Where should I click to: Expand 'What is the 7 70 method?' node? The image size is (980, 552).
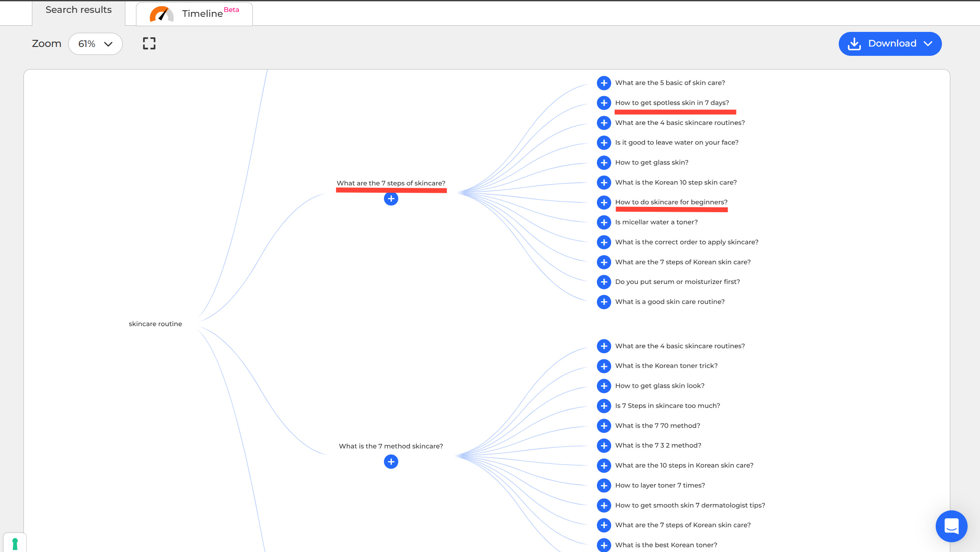click(604, 426)
